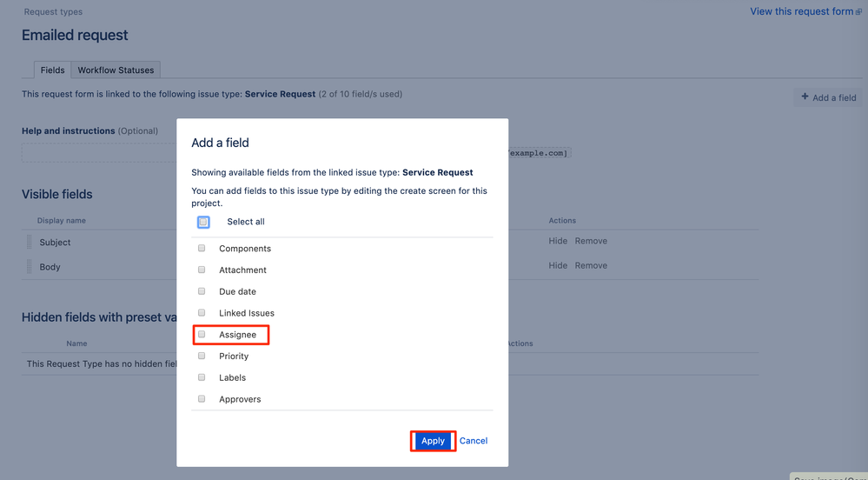Image resolution: width=868 pixels, height=480 pixels.
Task: Switch to the Workflow Statuses tab
Action: (116, 70)
